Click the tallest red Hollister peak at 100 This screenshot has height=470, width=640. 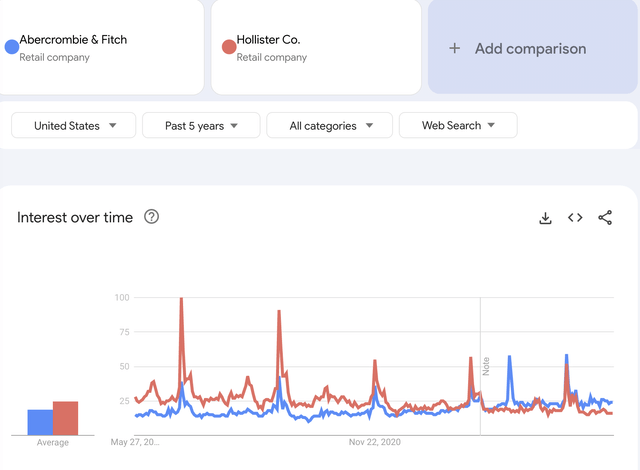point(181,299)
